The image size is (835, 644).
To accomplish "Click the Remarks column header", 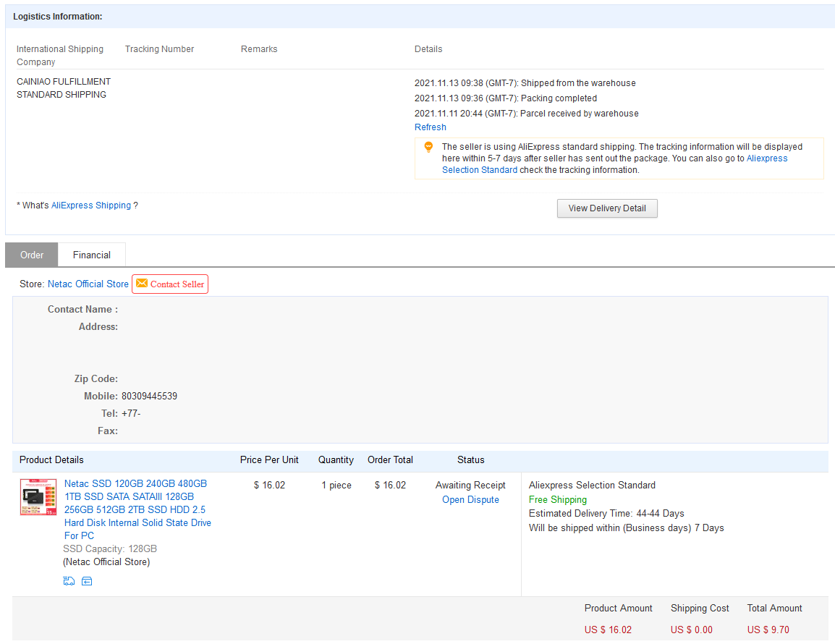I will 259,49.
